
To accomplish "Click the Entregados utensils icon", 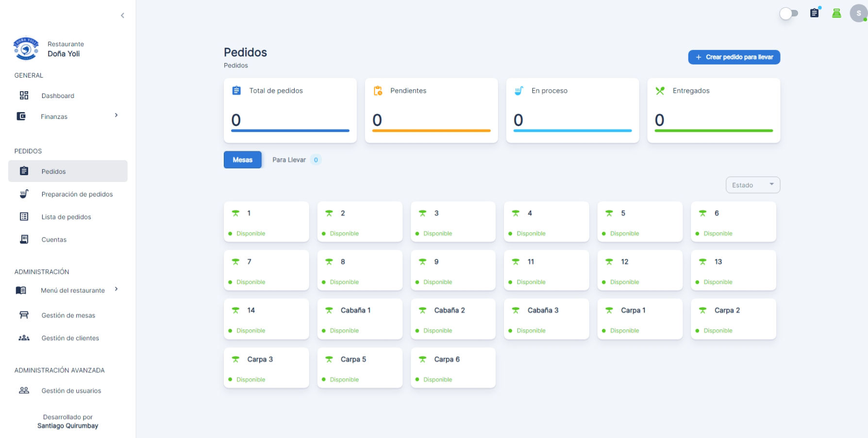I will click(x=660, y=91).
